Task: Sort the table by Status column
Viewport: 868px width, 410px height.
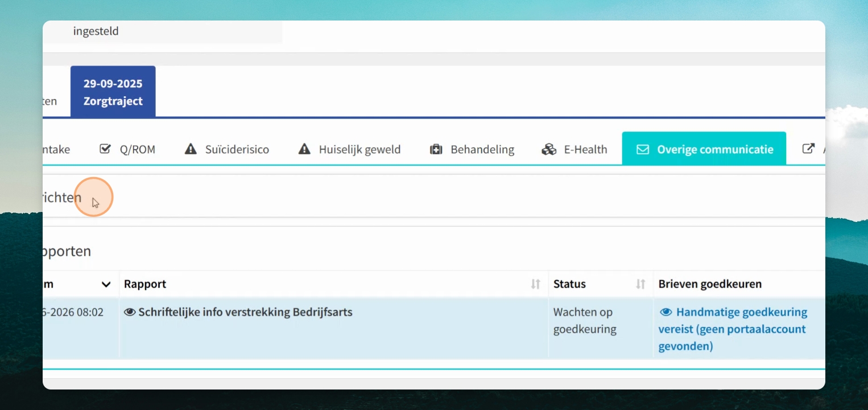Action: [640, 284]
